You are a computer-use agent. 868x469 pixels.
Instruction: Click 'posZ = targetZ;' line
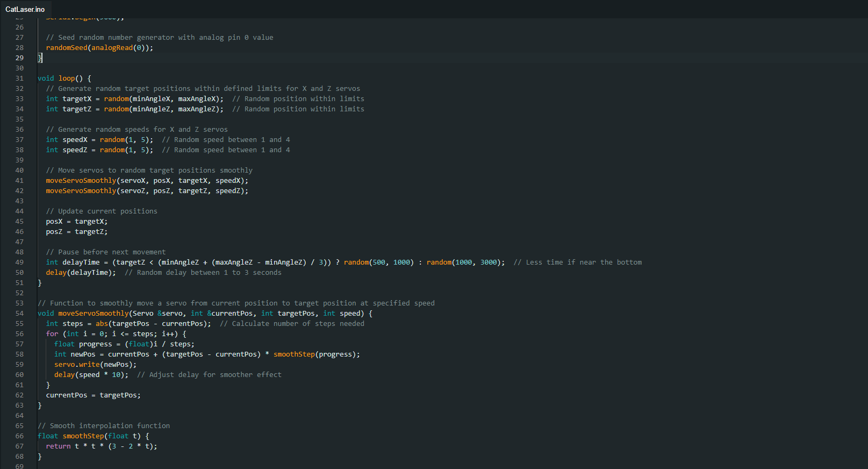(x=77, y=232)
